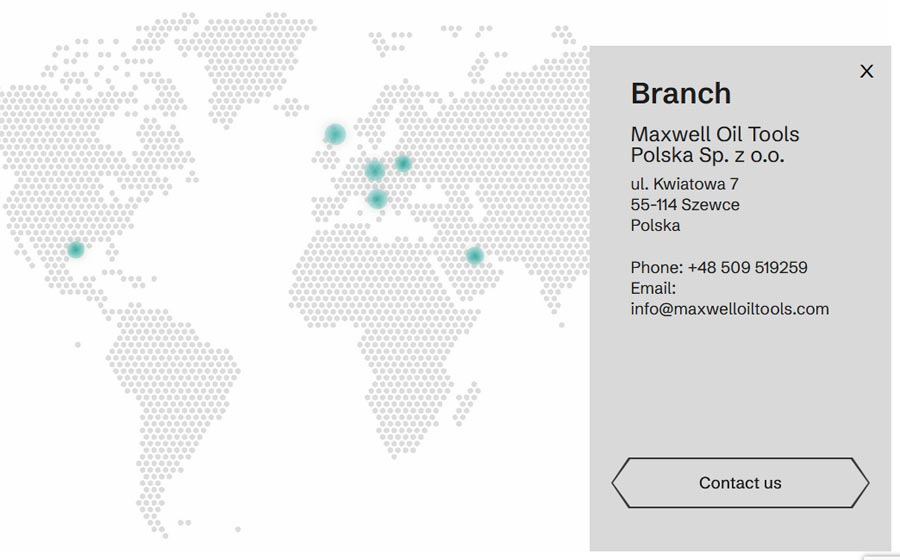Click the country text Polska
The height and width of the screenshot is (560, 900).
click(x=655, y=225)
